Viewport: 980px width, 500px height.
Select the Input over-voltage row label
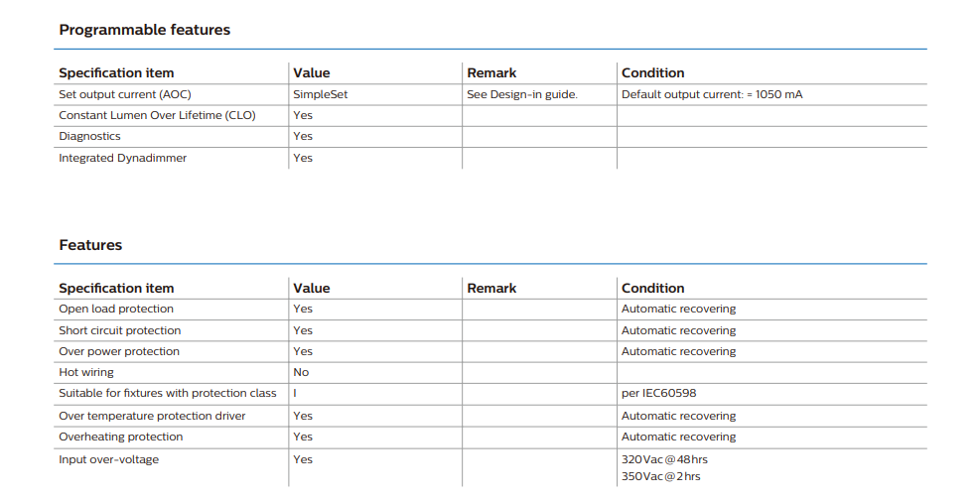[109, 459]
